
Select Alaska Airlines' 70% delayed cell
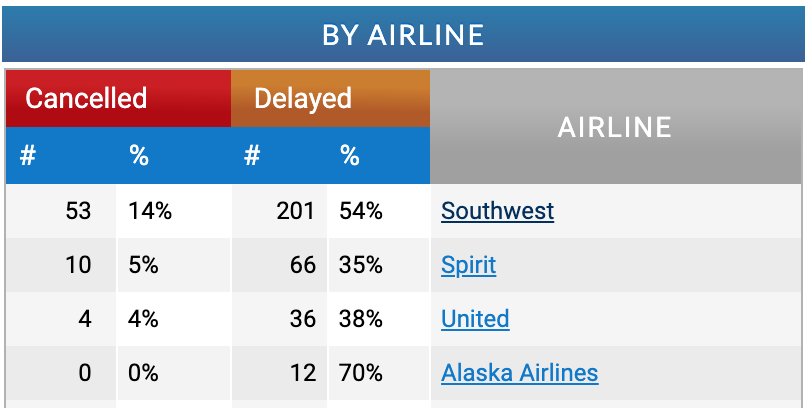coord(361,373)
